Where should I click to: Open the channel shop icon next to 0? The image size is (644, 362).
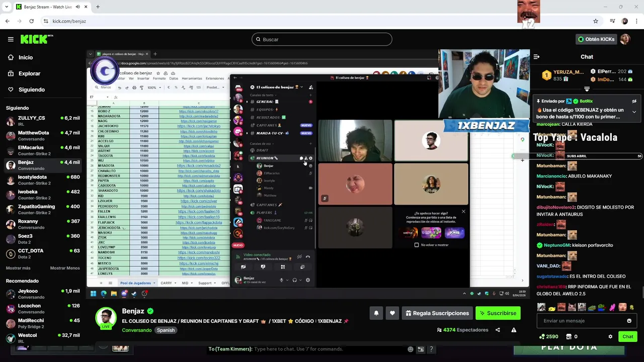(x=569, y=336)
